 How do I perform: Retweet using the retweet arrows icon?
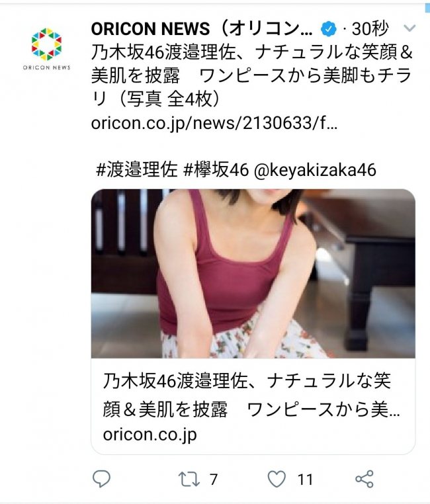pos(189,480)
